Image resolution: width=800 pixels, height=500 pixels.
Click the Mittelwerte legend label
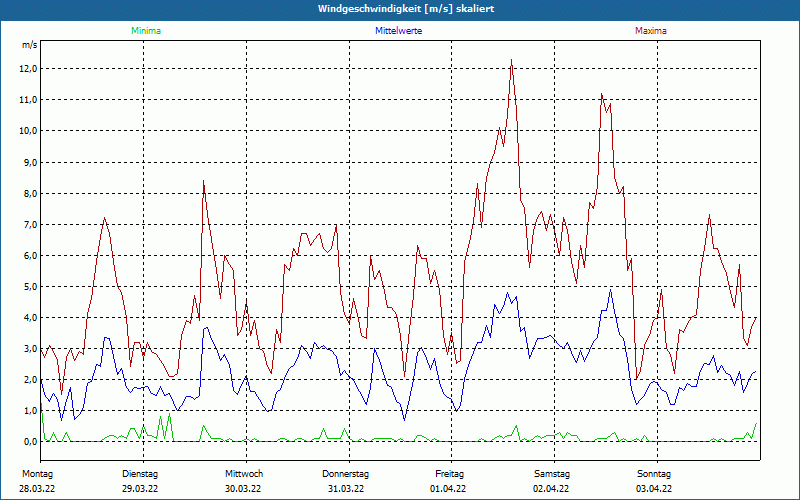click(398, 31)
